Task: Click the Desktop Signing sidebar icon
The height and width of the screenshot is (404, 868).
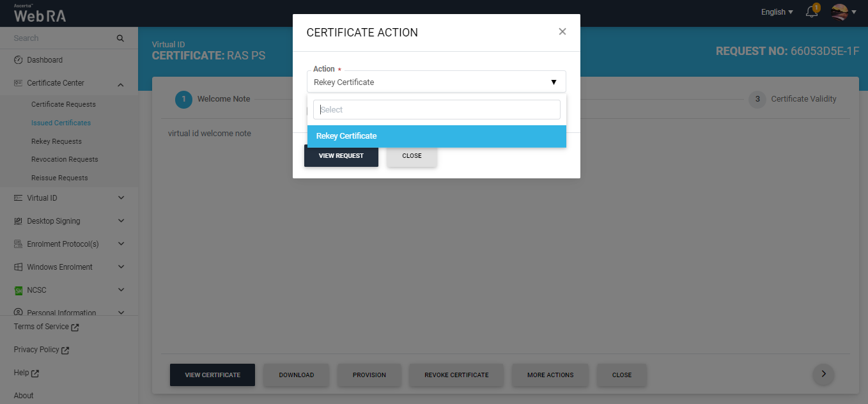Action: tap(19, 221)
